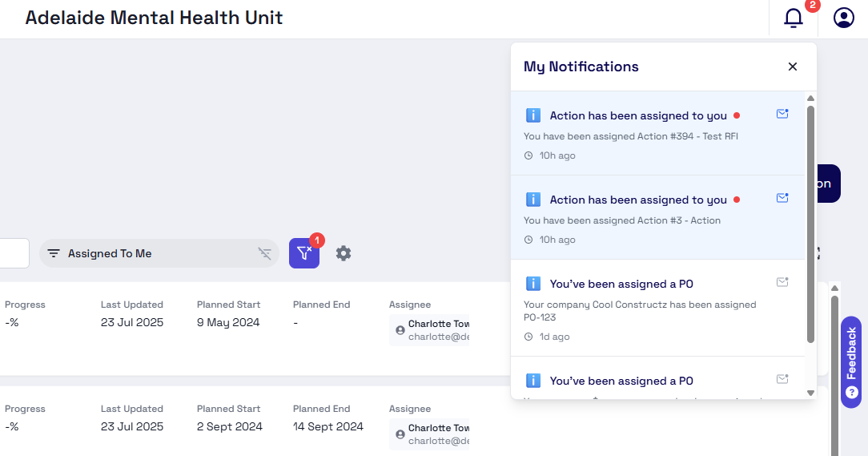Click the dark button partially hidden behind panel
Image resolution: width=868 pixels, height=456 pixels.
(829, 184)
